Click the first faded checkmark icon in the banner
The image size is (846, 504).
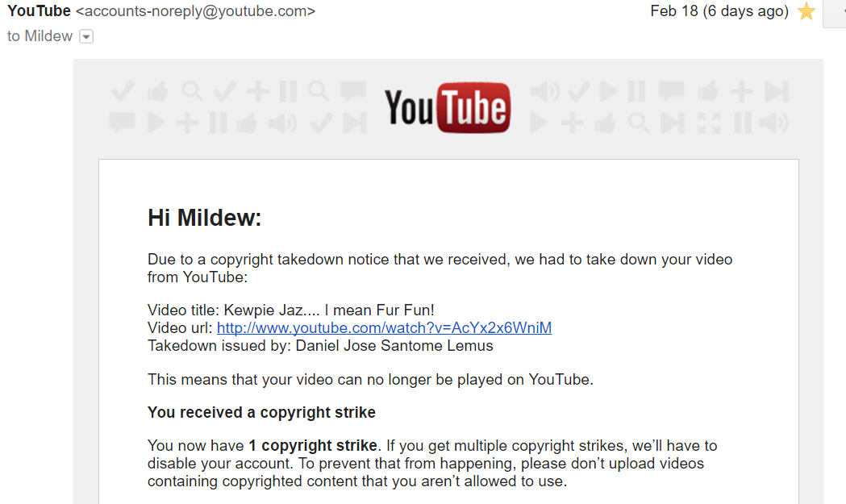pos(123,91)
